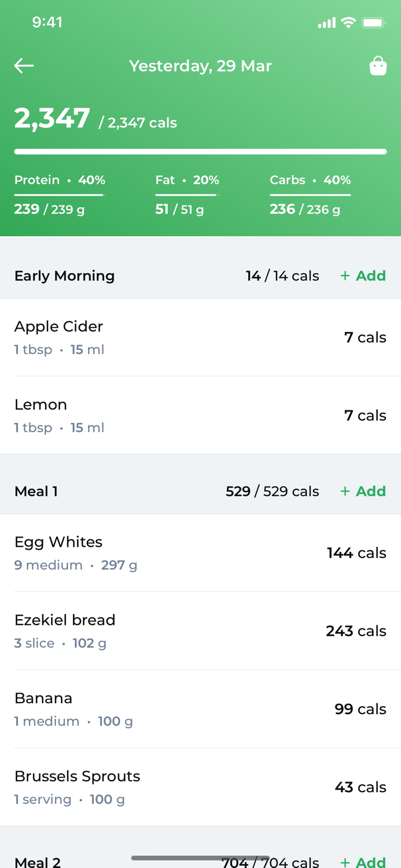
Task: Collapse the Early Morning section
Action: pos(64,276)
